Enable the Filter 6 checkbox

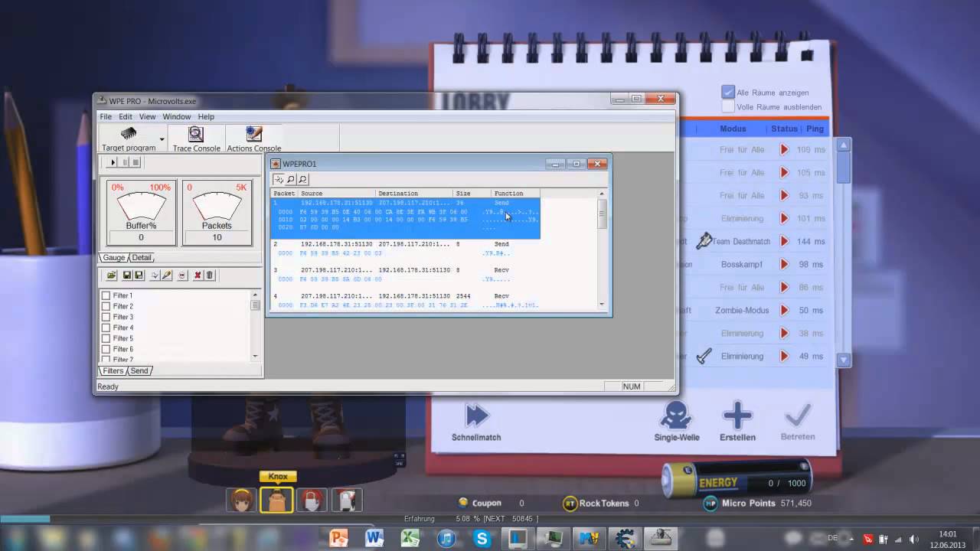(x=106, y=349)
